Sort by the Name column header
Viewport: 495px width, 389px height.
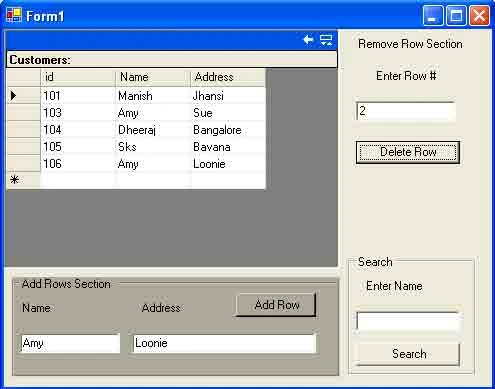153,77
